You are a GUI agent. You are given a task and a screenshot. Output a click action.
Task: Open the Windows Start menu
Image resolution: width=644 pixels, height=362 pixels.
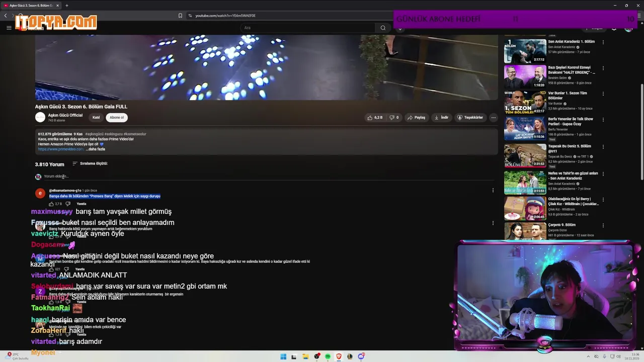pos(283,356)
